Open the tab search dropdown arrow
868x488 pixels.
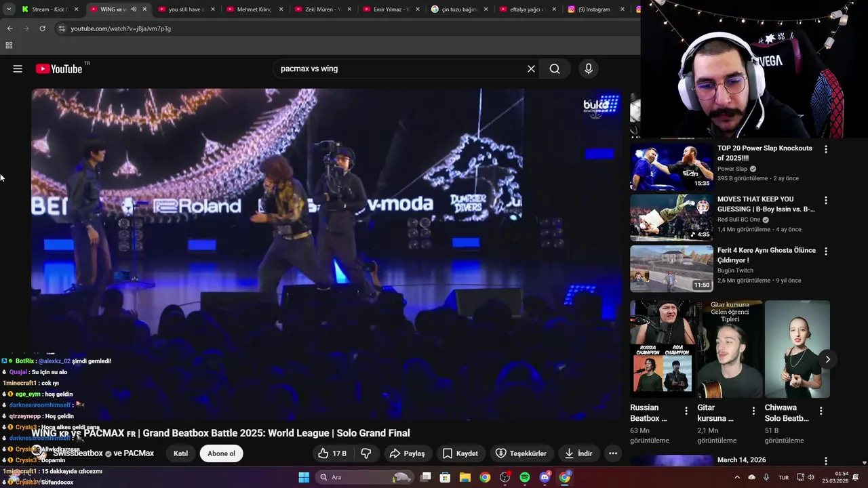point(9,9)
